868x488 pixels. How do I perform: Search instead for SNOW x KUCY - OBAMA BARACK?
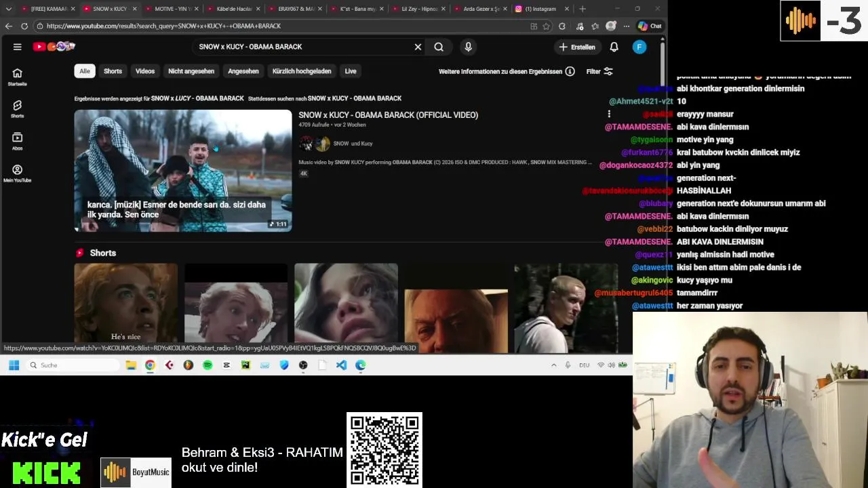[355, 98]
